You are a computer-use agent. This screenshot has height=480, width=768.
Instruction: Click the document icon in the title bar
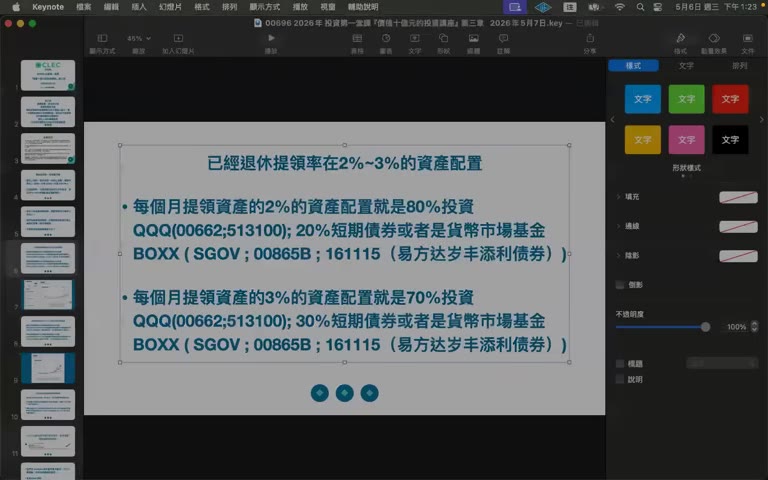click(258, 23)
